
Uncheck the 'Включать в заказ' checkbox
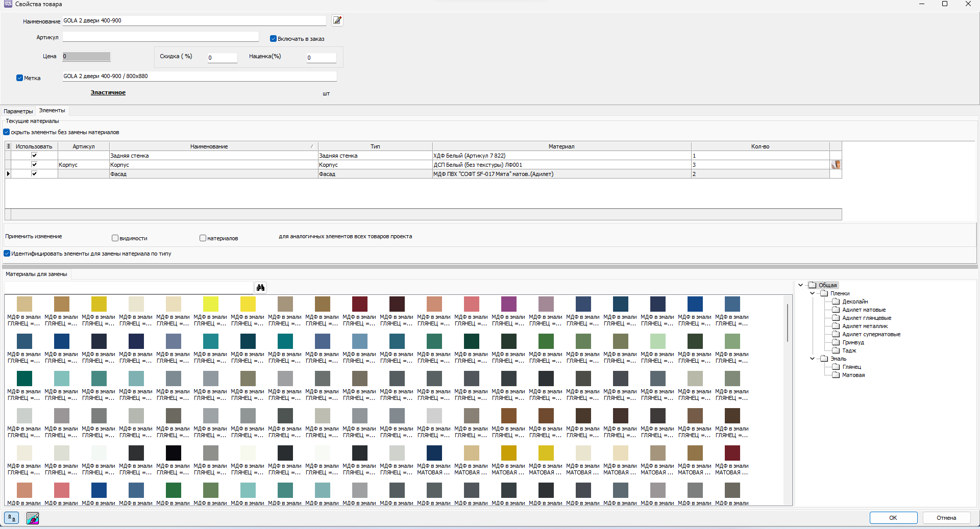coord(273,39)
